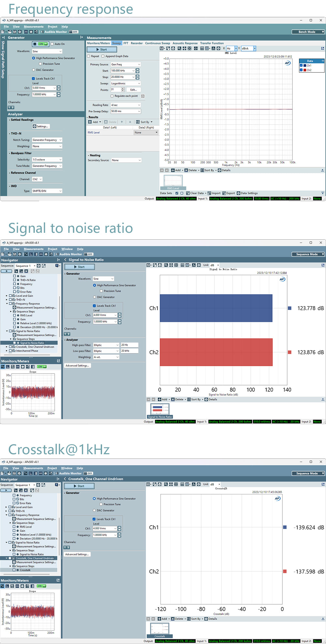Click back arrow beside Signal to Noise Ratio title
The height and width of the screenshot is (644, 326).
(x=65, y=260)
